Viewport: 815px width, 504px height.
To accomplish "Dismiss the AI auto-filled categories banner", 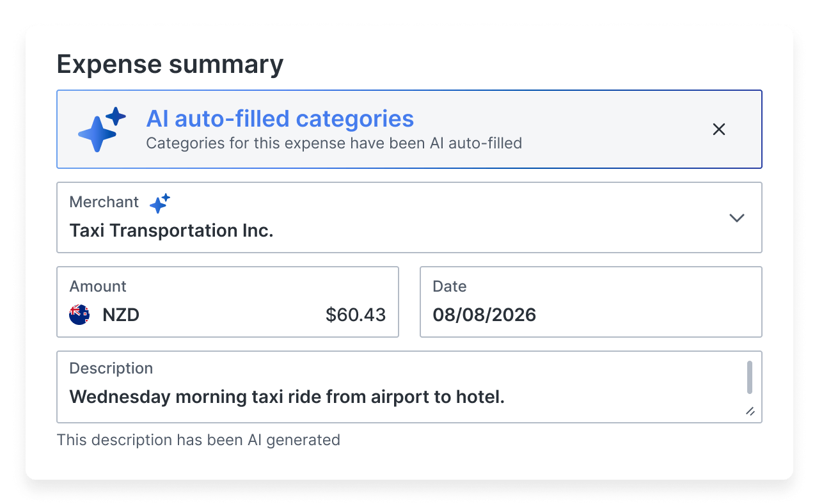I will (719, 129).
